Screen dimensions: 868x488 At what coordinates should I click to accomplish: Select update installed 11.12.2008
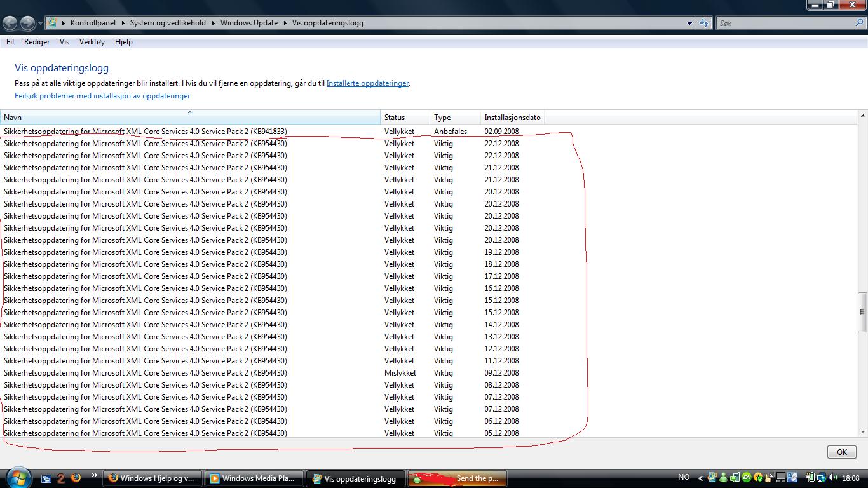[272, 361]
